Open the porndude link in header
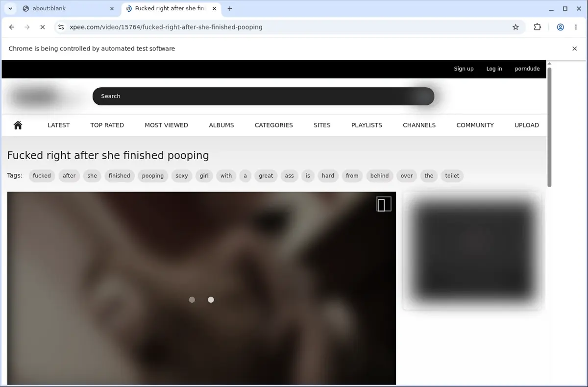Viewport: 588px width, 387px height. 527,69
